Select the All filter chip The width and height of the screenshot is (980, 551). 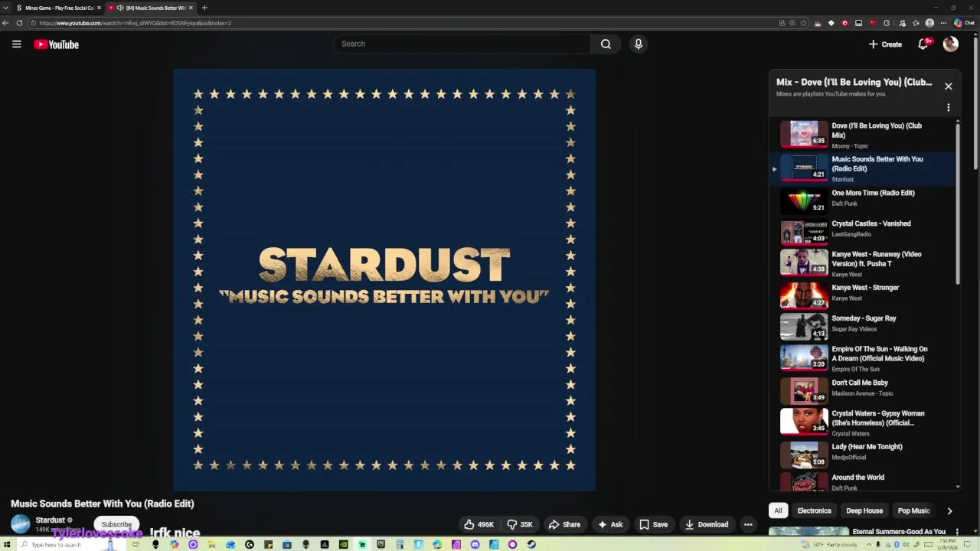778,510
